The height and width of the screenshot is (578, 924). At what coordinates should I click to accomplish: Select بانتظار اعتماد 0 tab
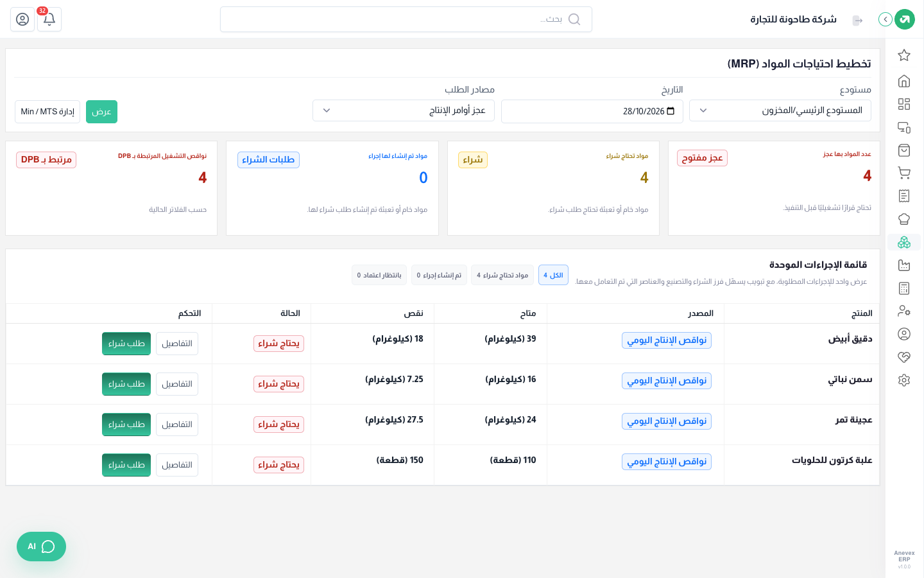(x=379, y=275)
